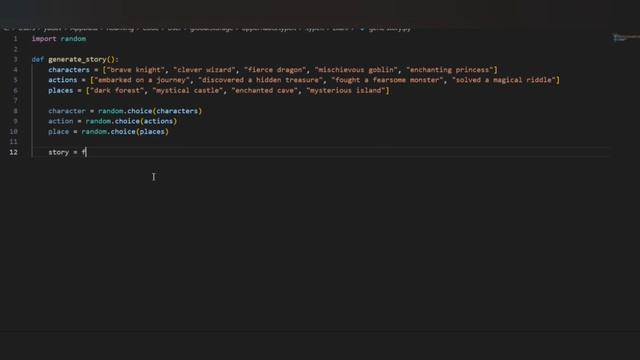Click the actions argument on line 9

click(158, 121)
